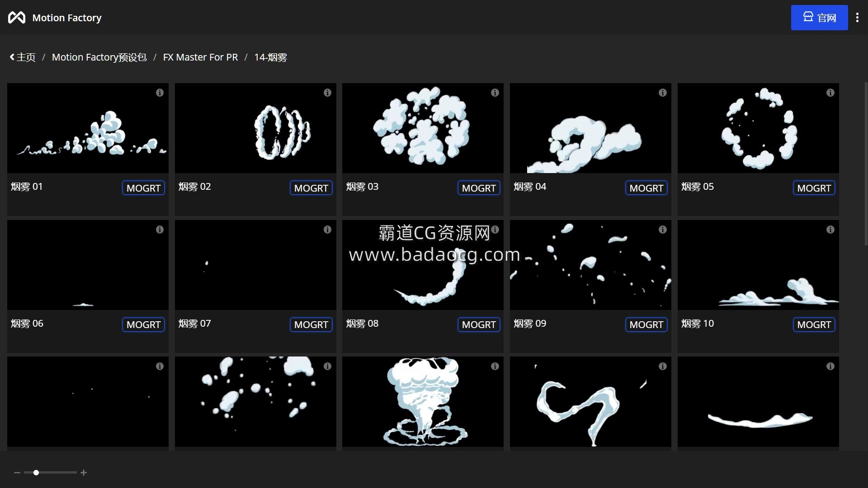Click MOGRT badge of 烟雾 06
This screenshot has width=868, height=488.
coord(143,324)
